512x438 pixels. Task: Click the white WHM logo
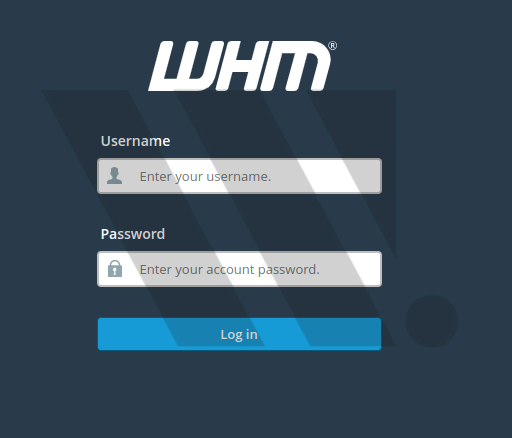coord(242,66)
